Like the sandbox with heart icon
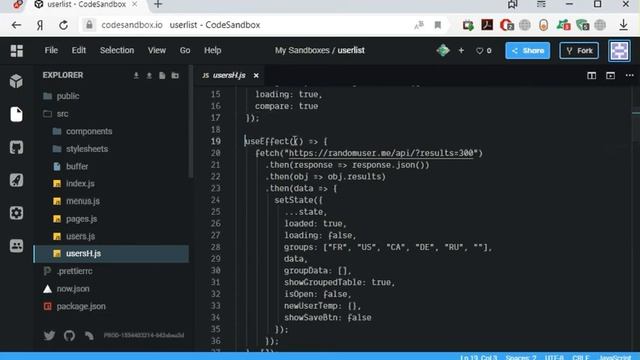 480,51
